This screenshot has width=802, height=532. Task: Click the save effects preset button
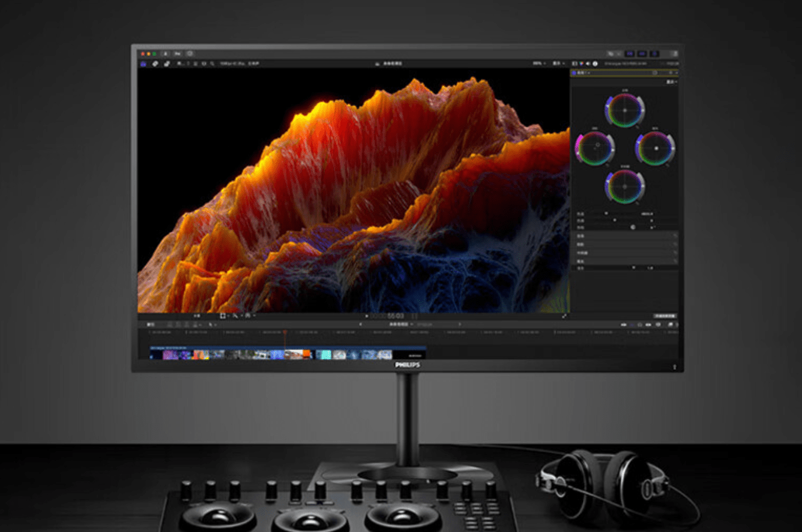[665, 315]
